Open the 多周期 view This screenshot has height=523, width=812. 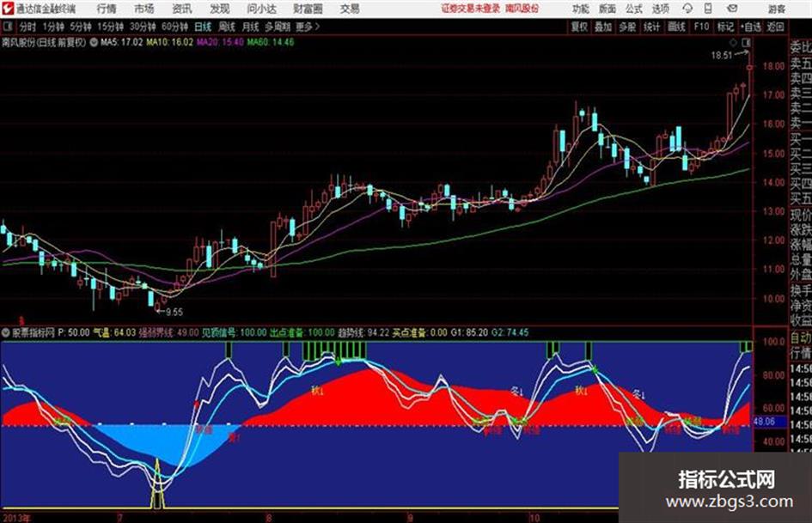coord(278,27)
